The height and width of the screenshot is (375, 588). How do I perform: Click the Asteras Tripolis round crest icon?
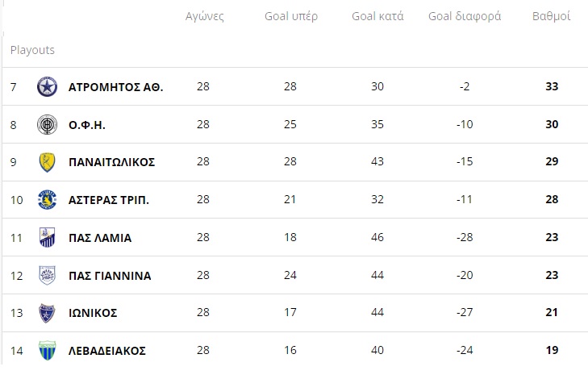(48, 199)
